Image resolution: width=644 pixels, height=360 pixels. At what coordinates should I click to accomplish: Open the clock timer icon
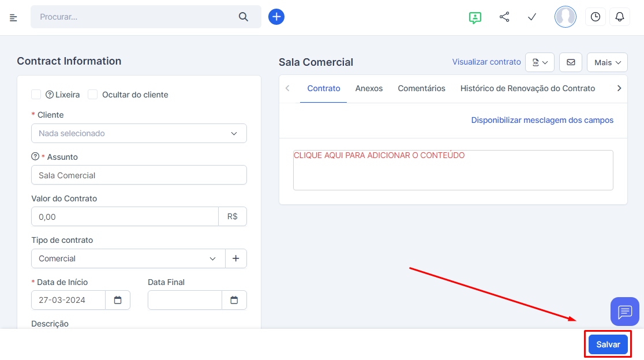[x=596, y=17]
